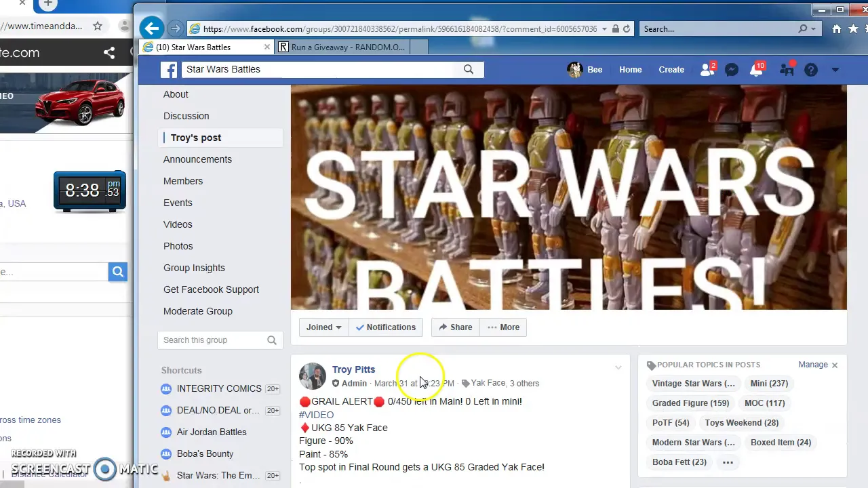This screenshot has height=488, width=868.
Task: Click Create in the Facebook header
Action: point(671,69)
